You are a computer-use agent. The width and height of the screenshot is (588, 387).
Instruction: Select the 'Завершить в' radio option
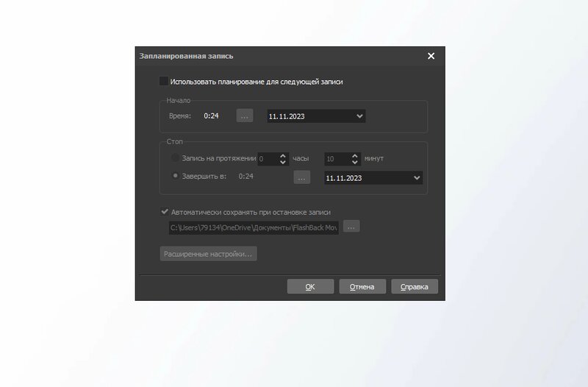point(175,176)
